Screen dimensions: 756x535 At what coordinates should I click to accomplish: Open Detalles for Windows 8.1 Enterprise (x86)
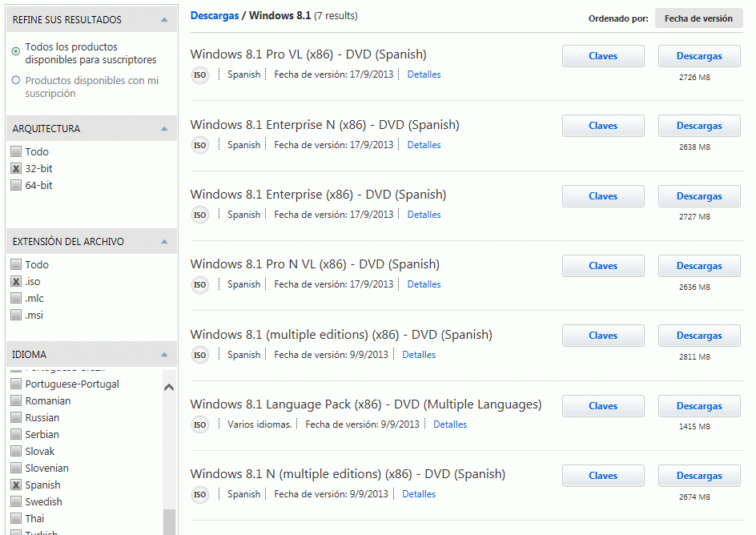tap(424, 215)
